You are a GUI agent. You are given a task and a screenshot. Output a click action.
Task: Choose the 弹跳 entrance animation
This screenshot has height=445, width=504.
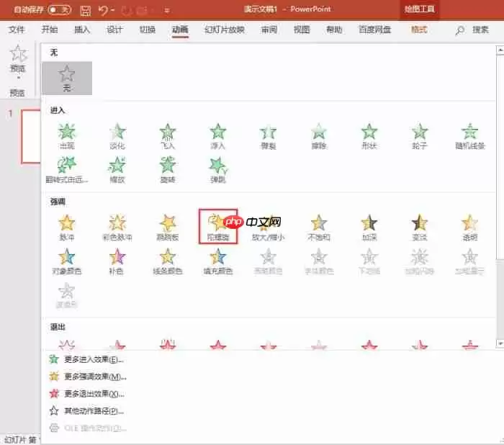pos(218,170)
